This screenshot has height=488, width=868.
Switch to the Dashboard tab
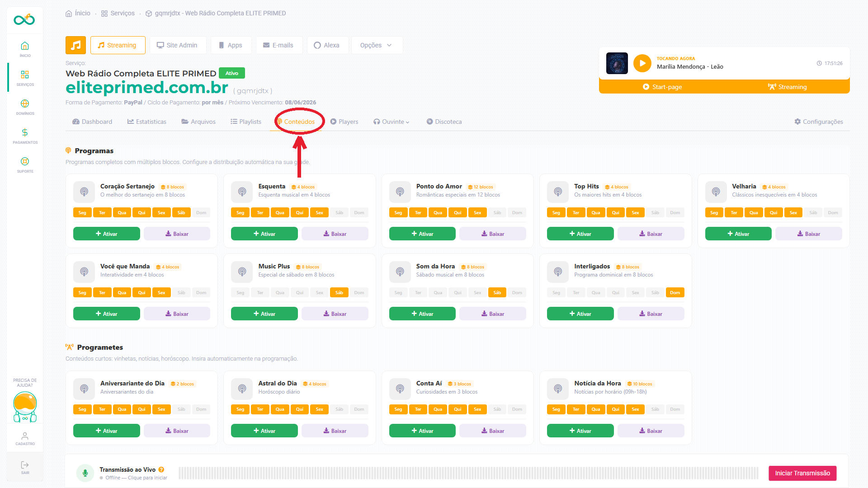pos(92,122)
